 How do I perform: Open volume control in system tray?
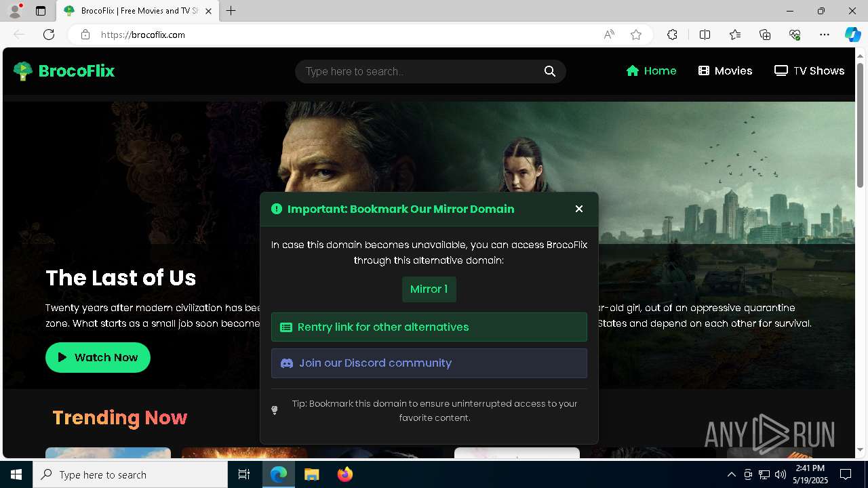point(780,474)
